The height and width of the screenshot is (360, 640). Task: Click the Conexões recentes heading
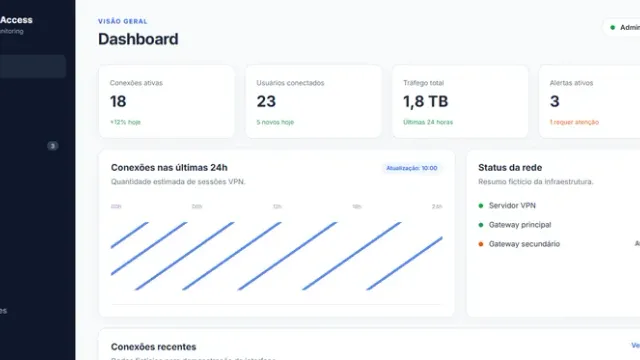click(153, 347)
